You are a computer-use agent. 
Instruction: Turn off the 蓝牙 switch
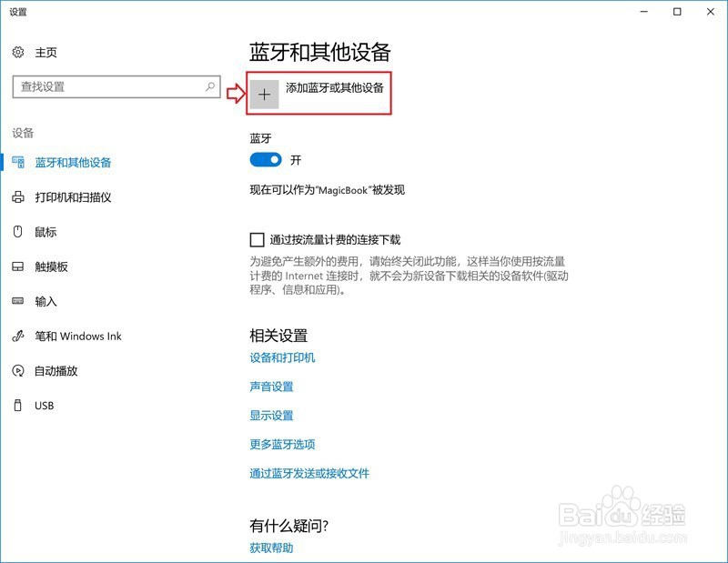[x=267, y=159]
